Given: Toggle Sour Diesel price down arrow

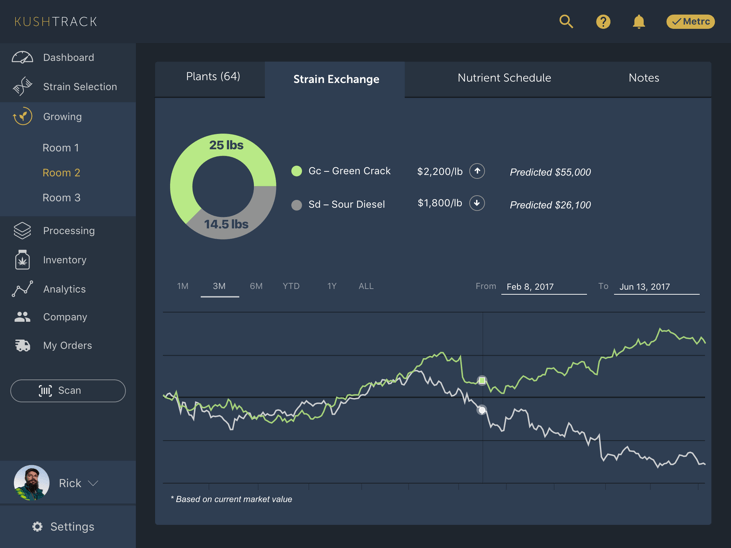Looking at the screenshot, I should coord(477,203).
